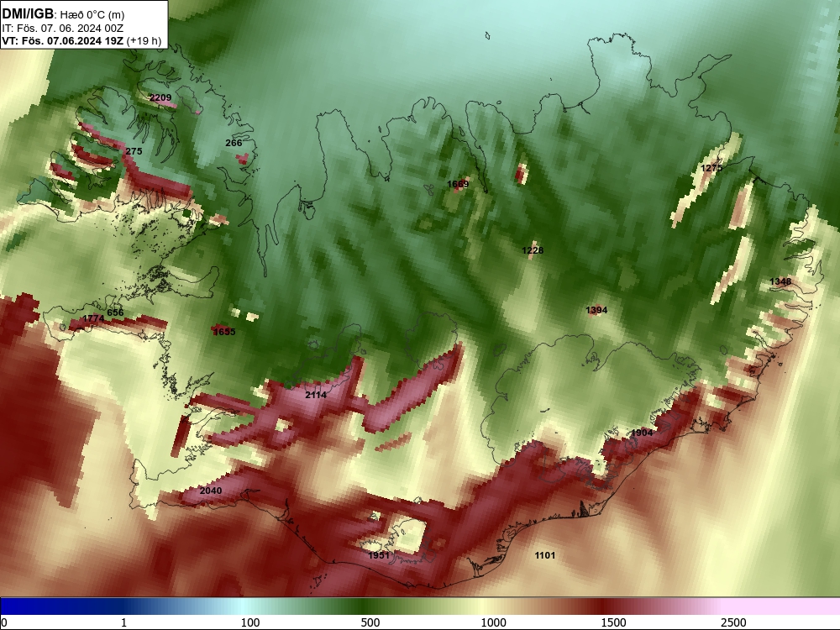The height and width of the screenshot is (630, 840).
Task: Click the map value label 1951
Action: pos(380,555)
